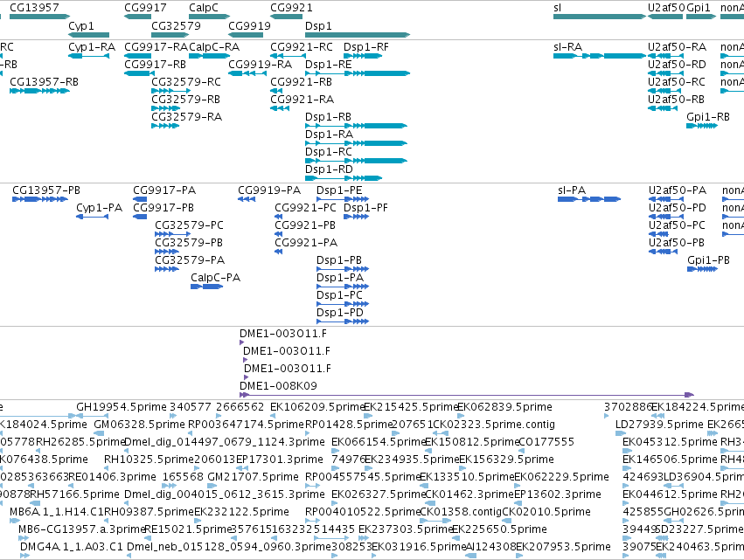Viewport: 744px width, 560px height.
Task: Select the CK01358.contig label
Action: point(462,512)
